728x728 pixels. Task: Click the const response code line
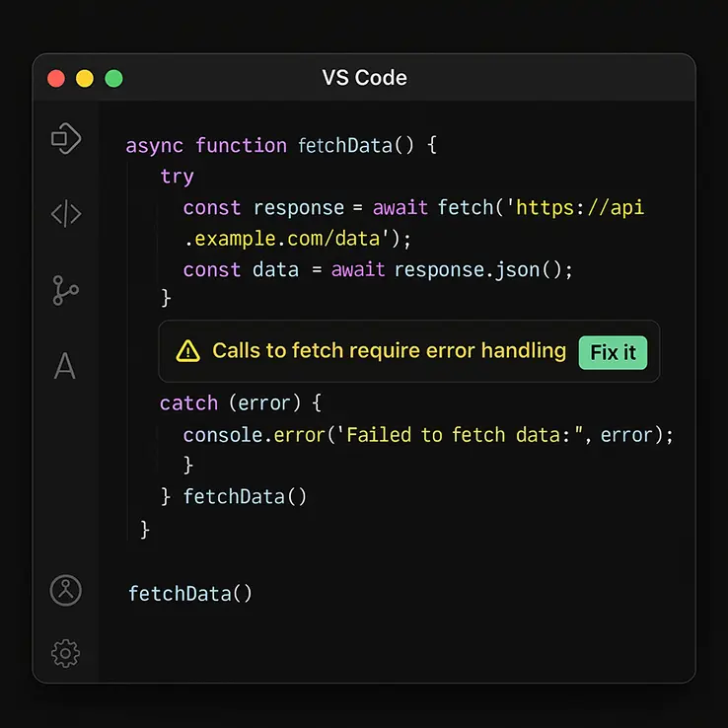tap(413, 208)
